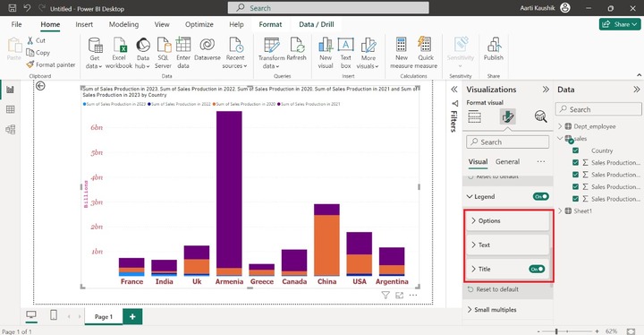This screenshot has height=335, width=644.
Task: Expand Dept_employee table
Action: pos(560,126)
